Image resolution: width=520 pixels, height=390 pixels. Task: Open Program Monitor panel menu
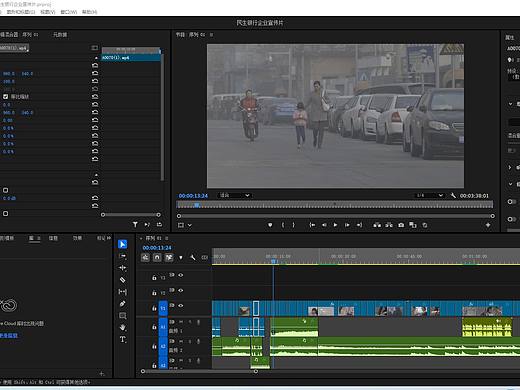click(x=211, y=34)
